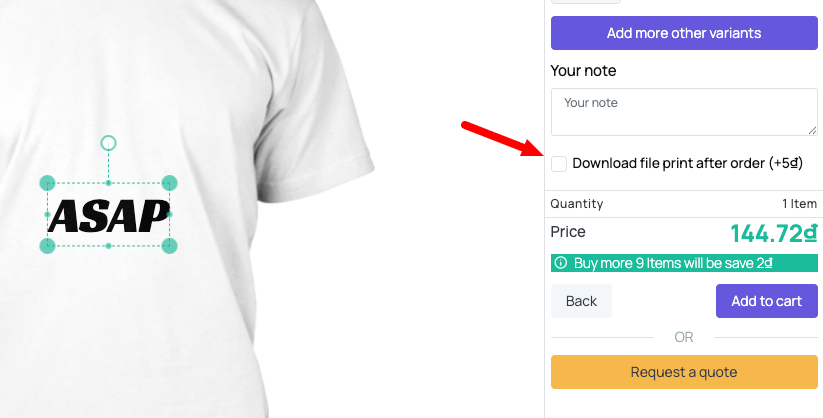Click the top-edge midpoint handle of selection
The height and width of the screenshot is (418, 823).
pos(108,183)
